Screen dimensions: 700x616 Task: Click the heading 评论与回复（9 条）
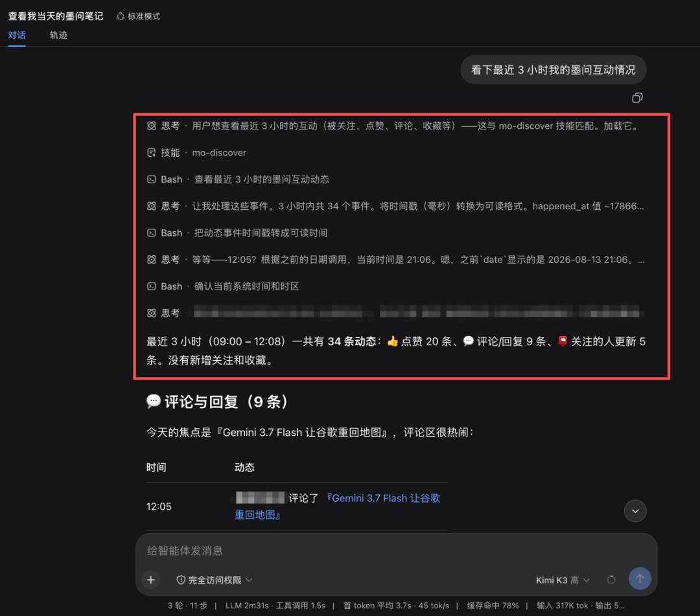click(x=218, y=402)
